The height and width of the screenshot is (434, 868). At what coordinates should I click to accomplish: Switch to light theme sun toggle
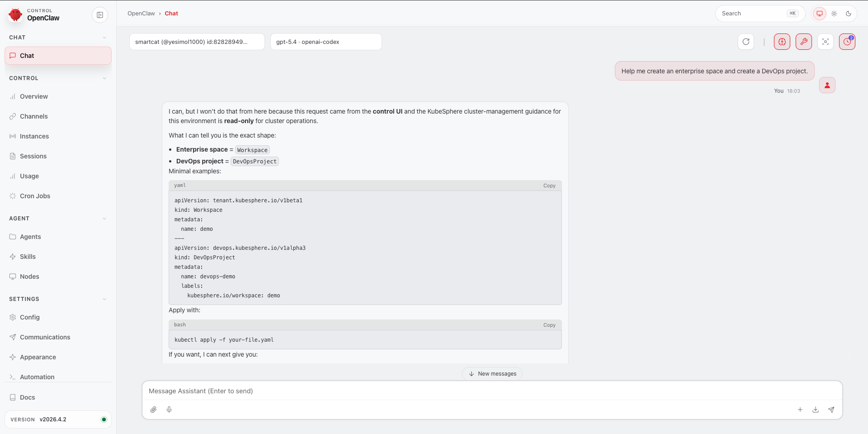[834, 14]
